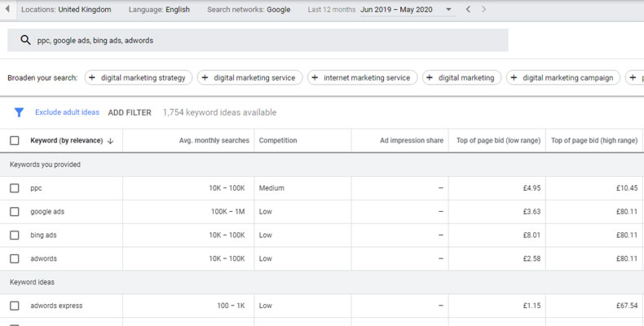Collapse panel using top-left back arrow
The image size is (644, 326).
point(8,10)
